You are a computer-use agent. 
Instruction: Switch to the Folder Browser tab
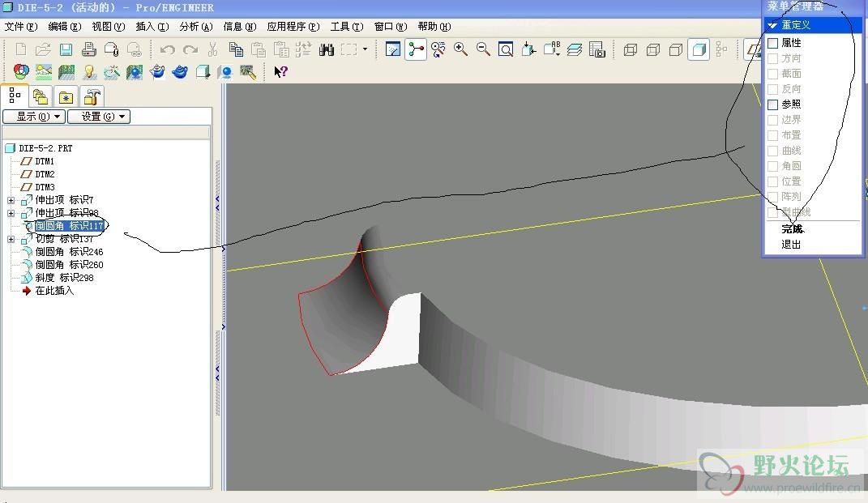[40, 97]
